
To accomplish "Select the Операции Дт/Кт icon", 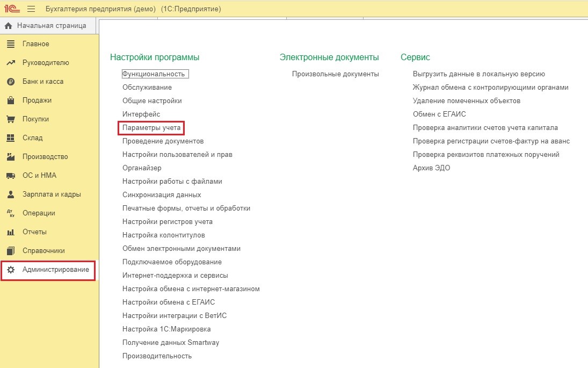I will coord(11,213).
